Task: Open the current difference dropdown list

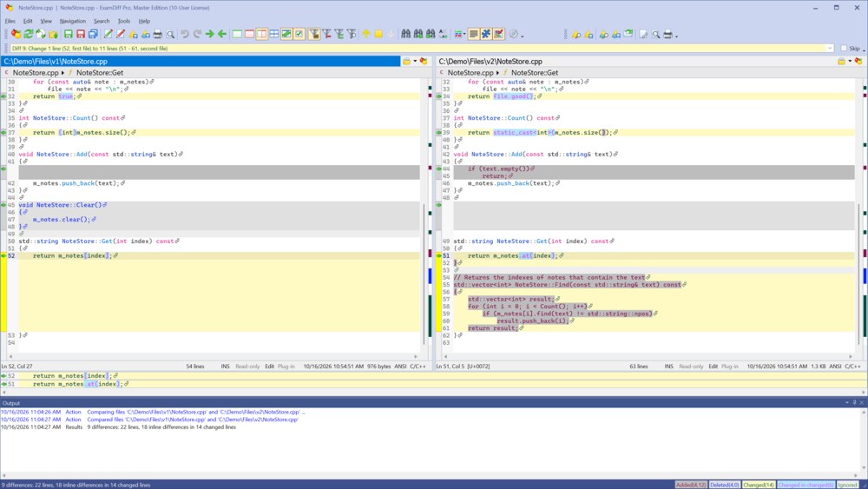Action: point(829,48)
